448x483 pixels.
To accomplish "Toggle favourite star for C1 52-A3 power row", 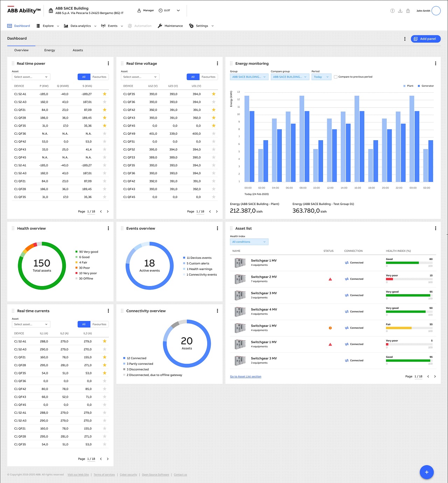I will click(104, 102).
